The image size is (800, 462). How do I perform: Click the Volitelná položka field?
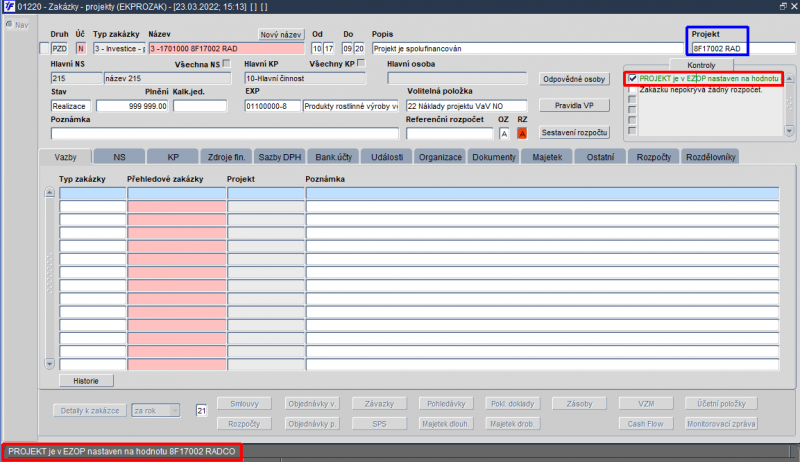[x=466, y=106]
